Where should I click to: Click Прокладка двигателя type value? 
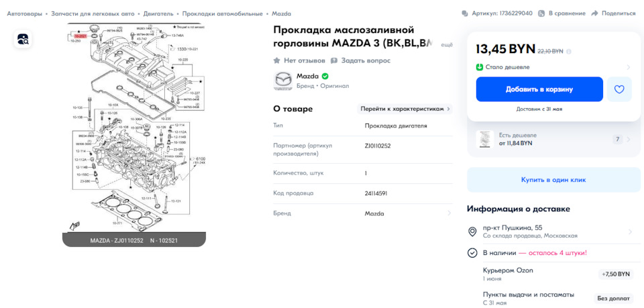396,125
